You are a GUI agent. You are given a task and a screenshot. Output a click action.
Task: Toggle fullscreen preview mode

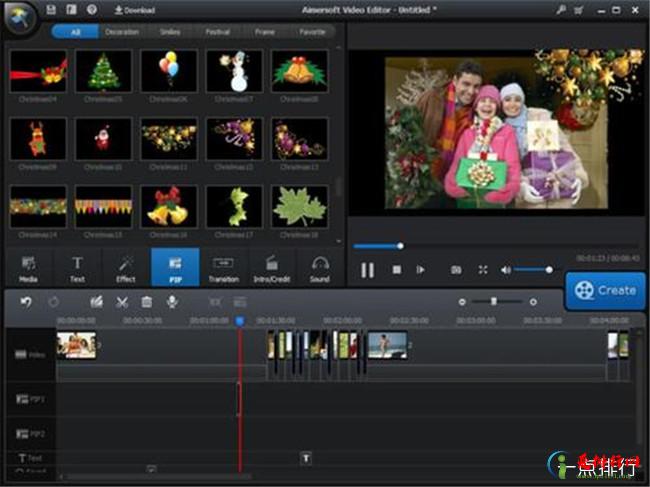482,270
